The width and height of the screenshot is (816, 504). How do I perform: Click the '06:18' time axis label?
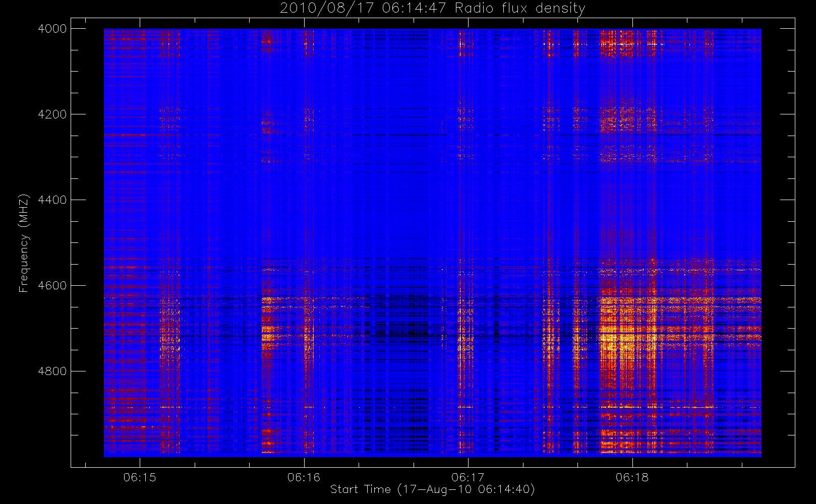click(x=632, y=477)
